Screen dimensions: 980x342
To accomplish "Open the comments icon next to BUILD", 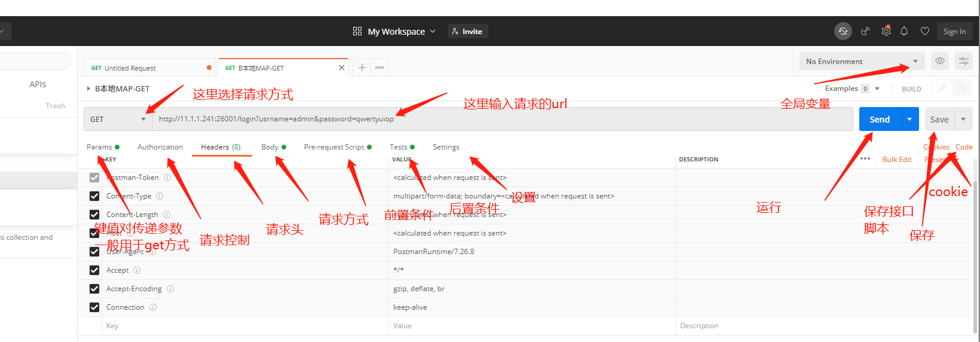I will (961, 88).
